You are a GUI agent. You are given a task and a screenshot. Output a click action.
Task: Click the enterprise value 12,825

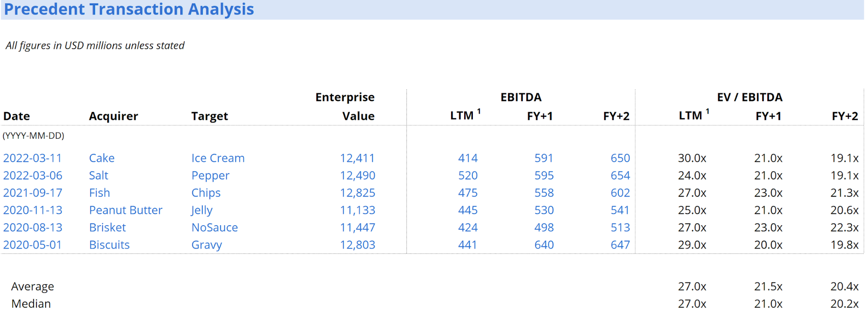(357, 193)
